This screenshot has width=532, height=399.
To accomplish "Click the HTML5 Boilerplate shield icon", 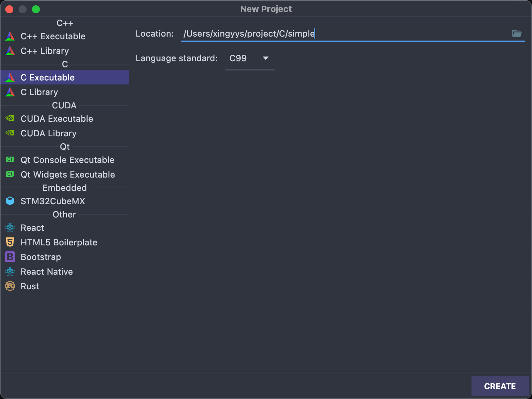I will (10, 242).
